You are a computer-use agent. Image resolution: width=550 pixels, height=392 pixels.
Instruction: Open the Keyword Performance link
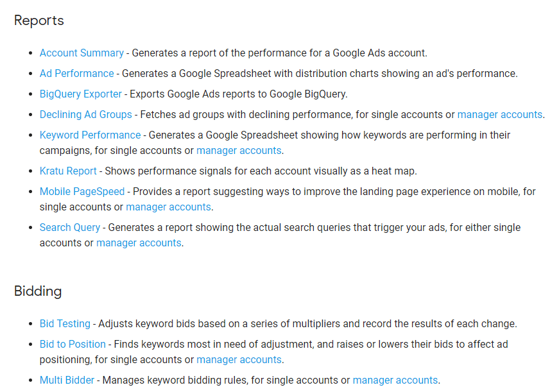(90, 135)
